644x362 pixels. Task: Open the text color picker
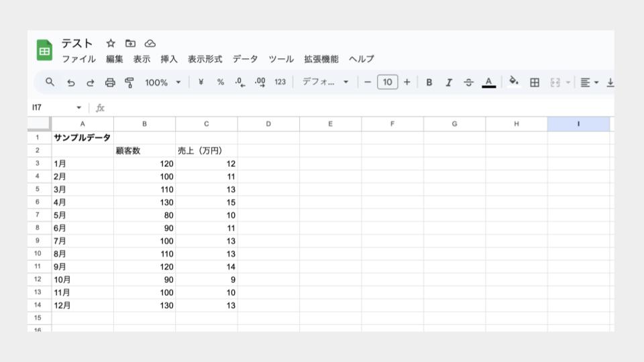coord(488,82)
